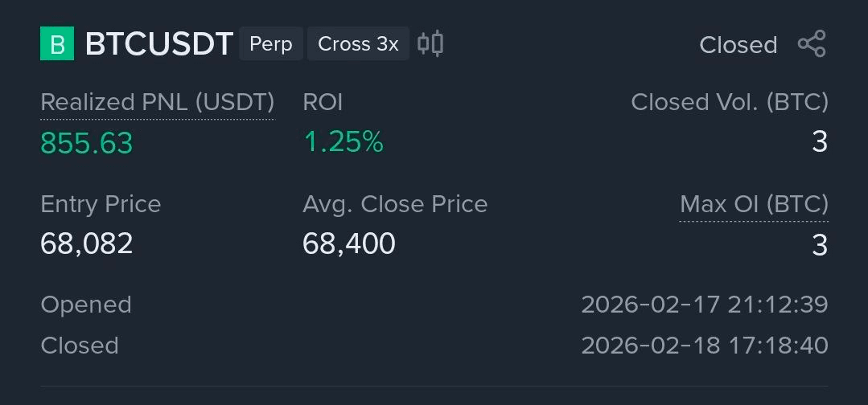This screenshot has width=868, height=405.
Task: Show the Realized PNL (USDT) explanation
Action: (x=157, y=103)
